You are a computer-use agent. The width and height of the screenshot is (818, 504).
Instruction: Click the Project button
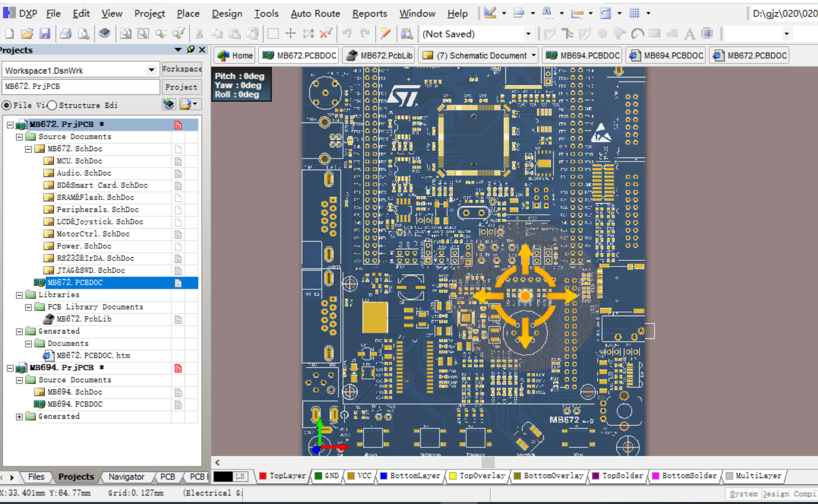[x=181, y=87]
